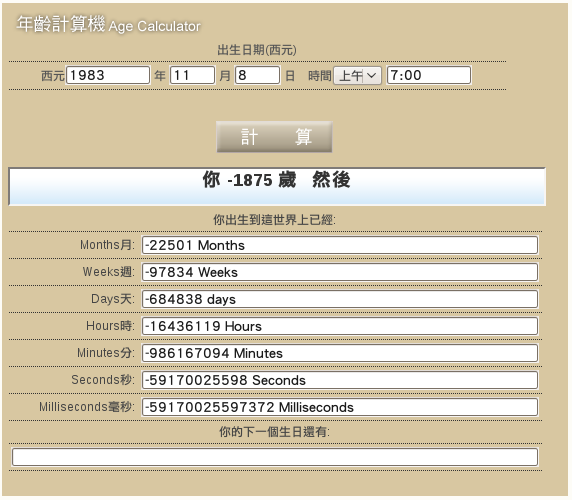Open the 上午 AM/PM dropdown
573x500 pixels.
coord(357,76)
